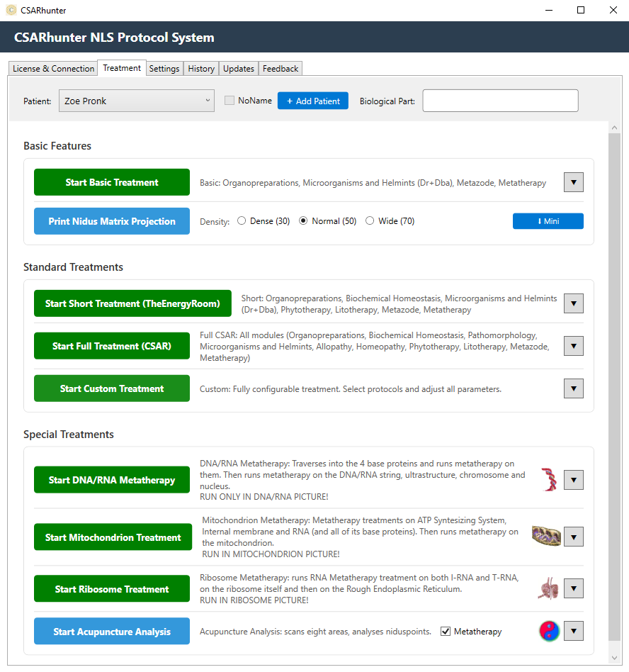629x672 pixels.
Task: Click the mitochondrion picture icon
Action: click(x=546, y=537)
